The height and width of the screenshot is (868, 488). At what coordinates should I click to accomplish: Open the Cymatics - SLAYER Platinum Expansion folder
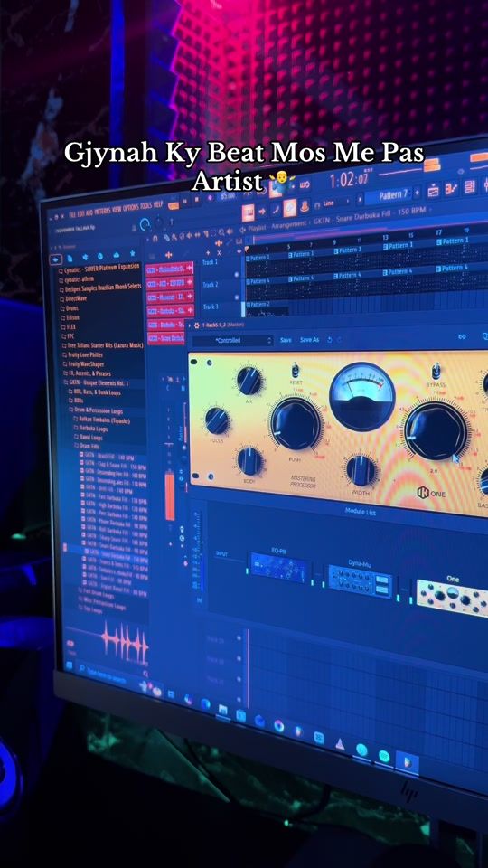click(x=100, y=269)
